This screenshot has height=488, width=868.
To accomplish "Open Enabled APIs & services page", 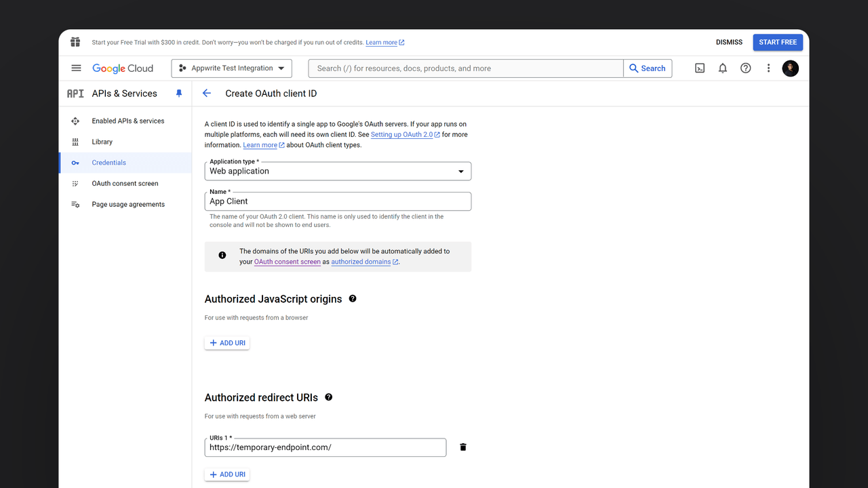I will [125, 121].
